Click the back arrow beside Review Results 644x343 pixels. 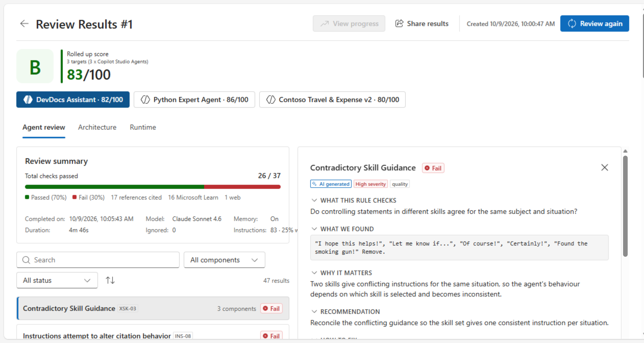(x=24, y=24)
